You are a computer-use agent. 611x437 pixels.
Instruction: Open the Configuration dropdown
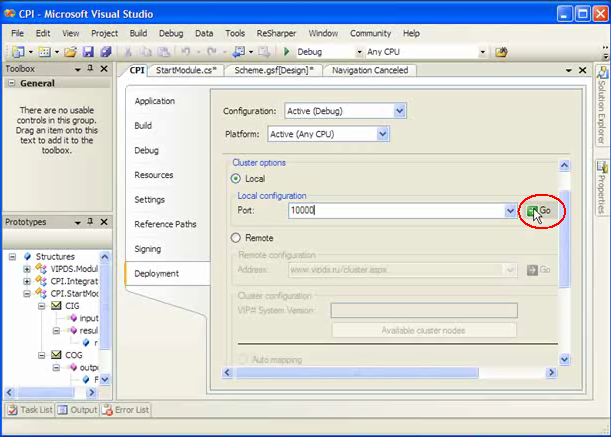tap(399, 111)
